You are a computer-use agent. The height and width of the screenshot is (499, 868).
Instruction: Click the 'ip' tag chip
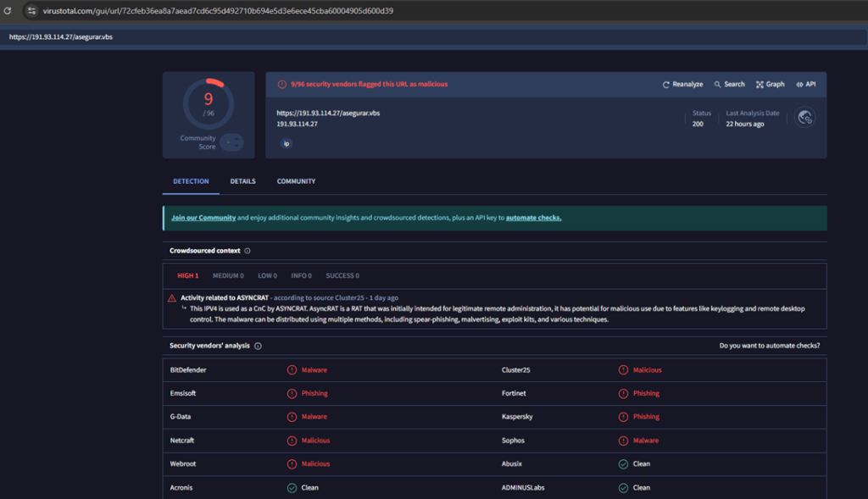(287, 144)
